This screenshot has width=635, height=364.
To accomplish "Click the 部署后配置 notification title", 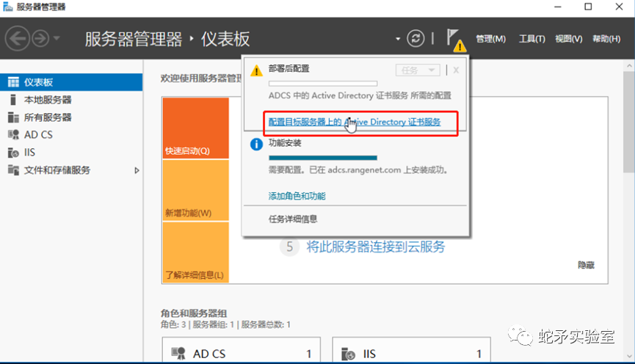I will click(289, 68).
